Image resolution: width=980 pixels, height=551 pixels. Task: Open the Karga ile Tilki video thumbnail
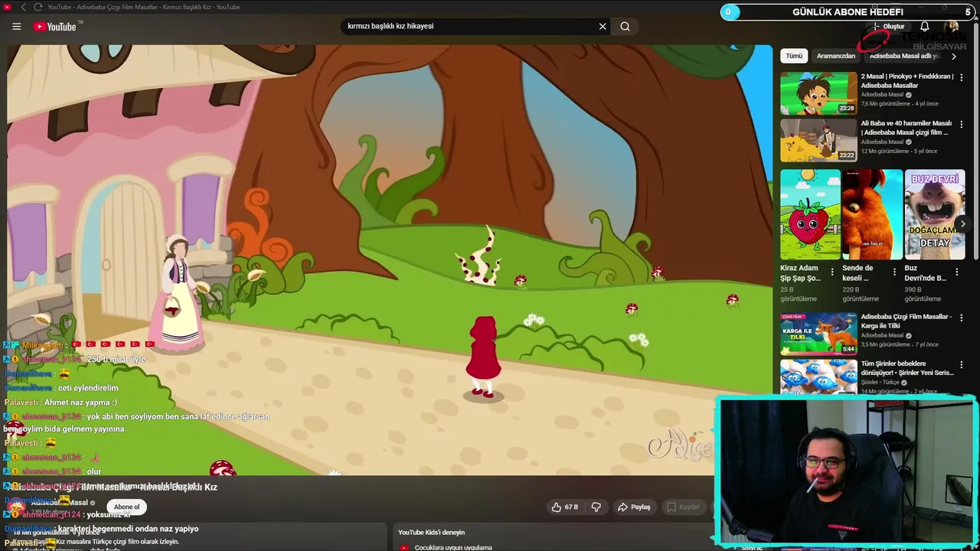tap(818, 334)
